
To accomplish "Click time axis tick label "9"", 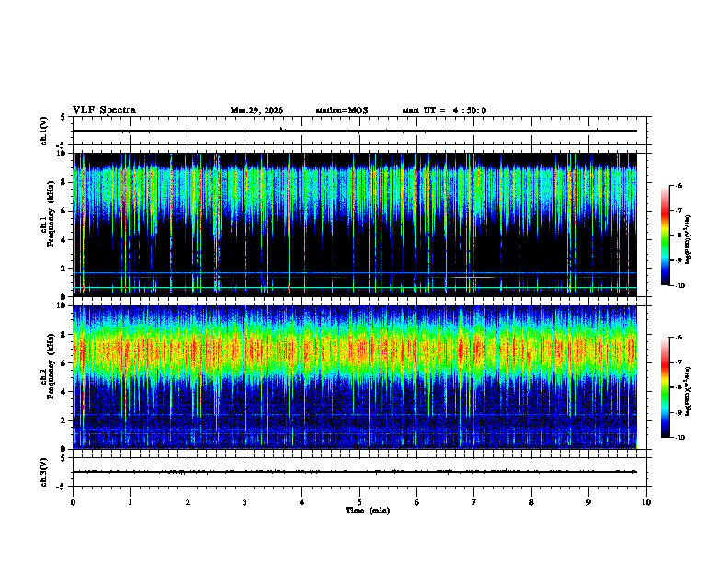I will click(588, 502).
